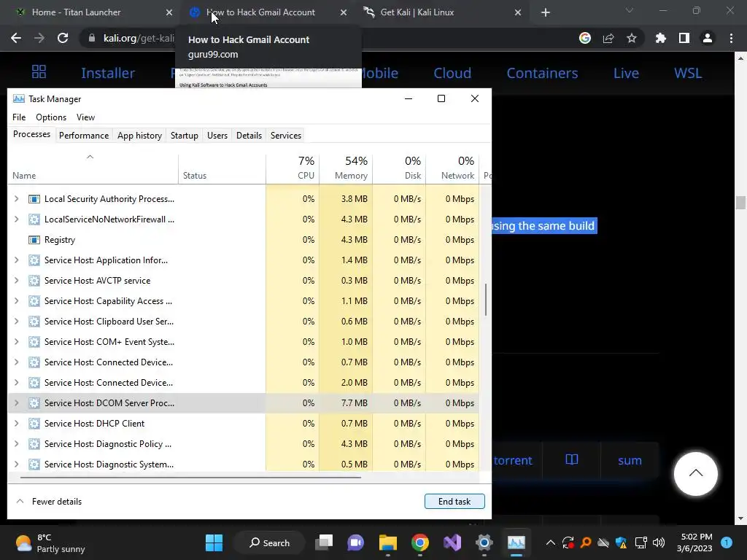Bookmark this page with star icon
The image size is (747, 560).
coord(632,38)
